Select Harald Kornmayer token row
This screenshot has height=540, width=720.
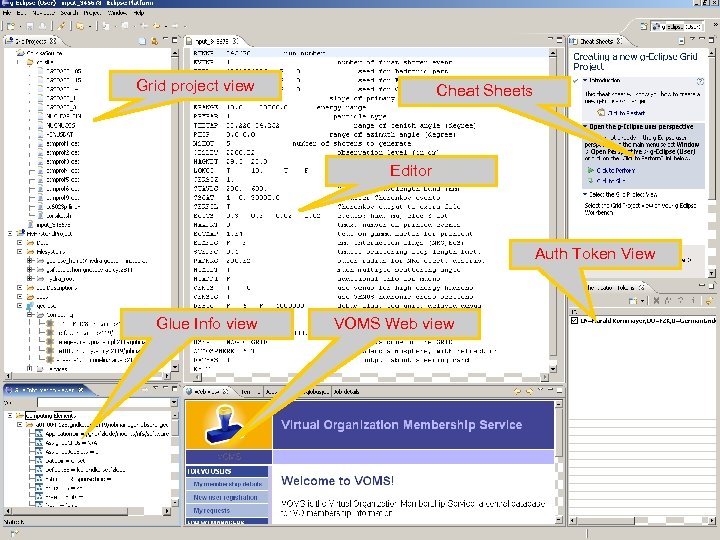click(643, 321)
